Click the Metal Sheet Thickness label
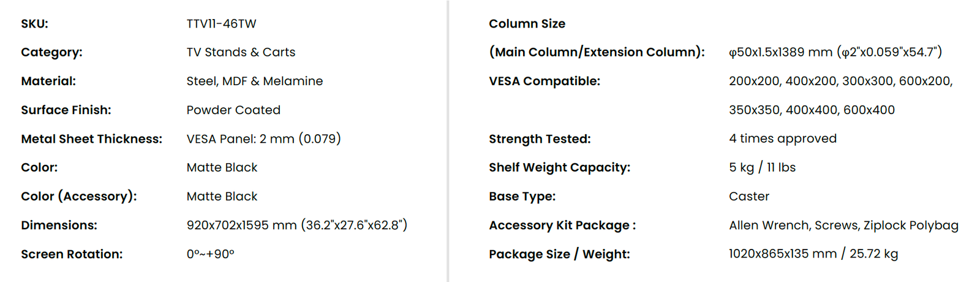The image size is (980, 282). [x=91, y=139]
